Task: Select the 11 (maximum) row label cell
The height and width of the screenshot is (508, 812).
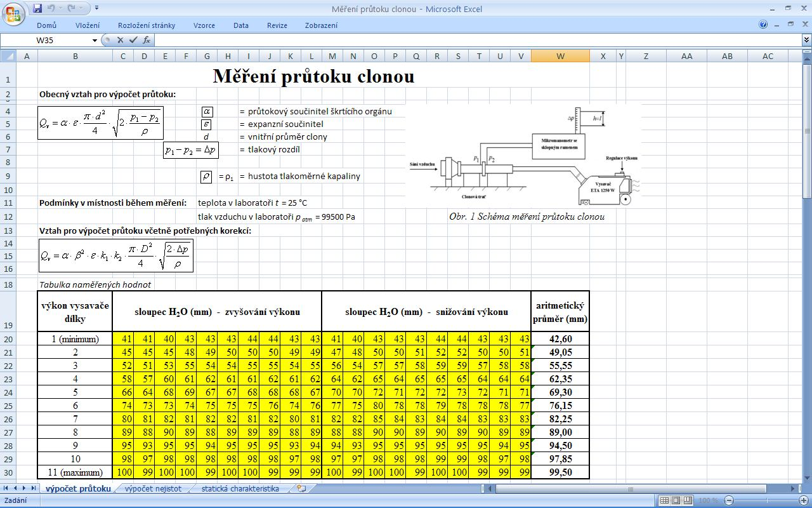Action: pyautogui.click(x=75, y=472)
